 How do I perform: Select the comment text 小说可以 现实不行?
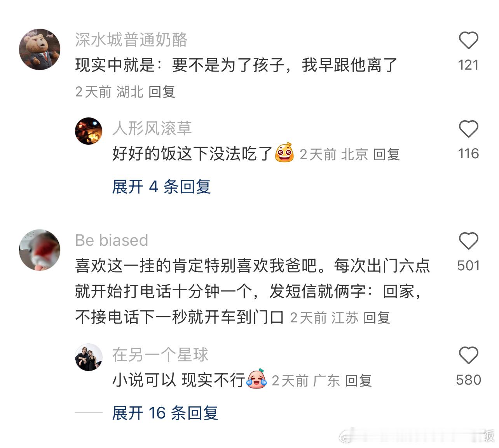click(x=179, y=380)
